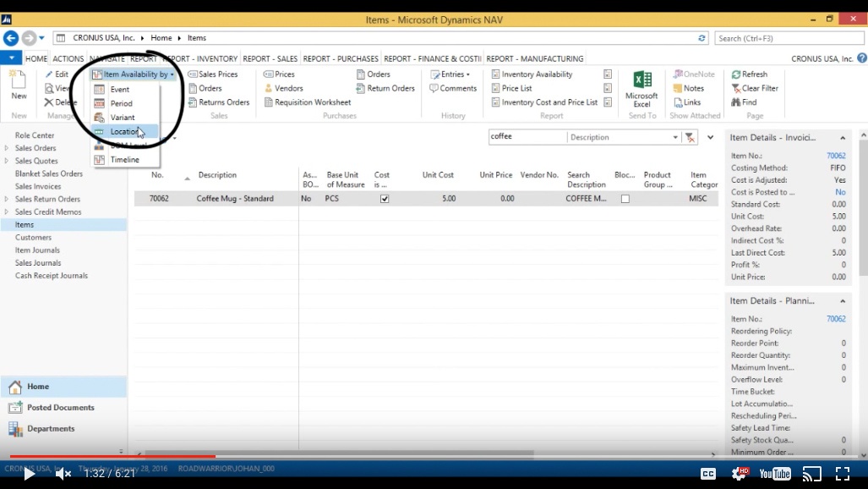Viewport: 868px width, 489px height.
Task: Open the REPORT - SALES tab
Action: [270, 58]
